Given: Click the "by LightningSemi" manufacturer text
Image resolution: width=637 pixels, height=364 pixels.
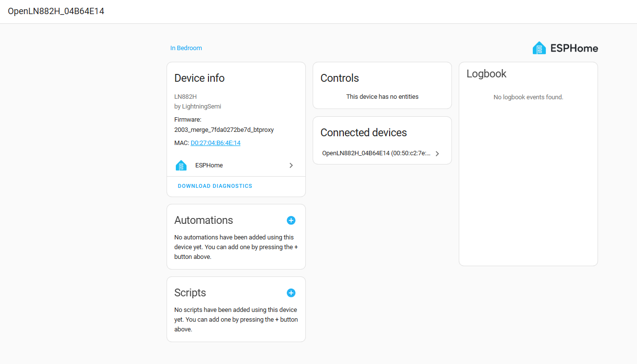Looking at the screenshot, I should [198, 106].
